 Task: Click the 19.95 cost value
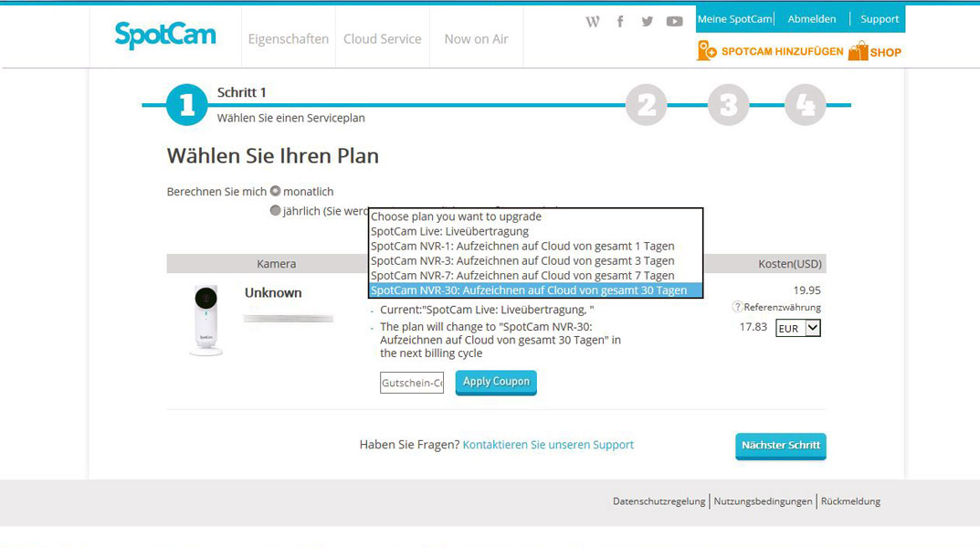[806, 290]
